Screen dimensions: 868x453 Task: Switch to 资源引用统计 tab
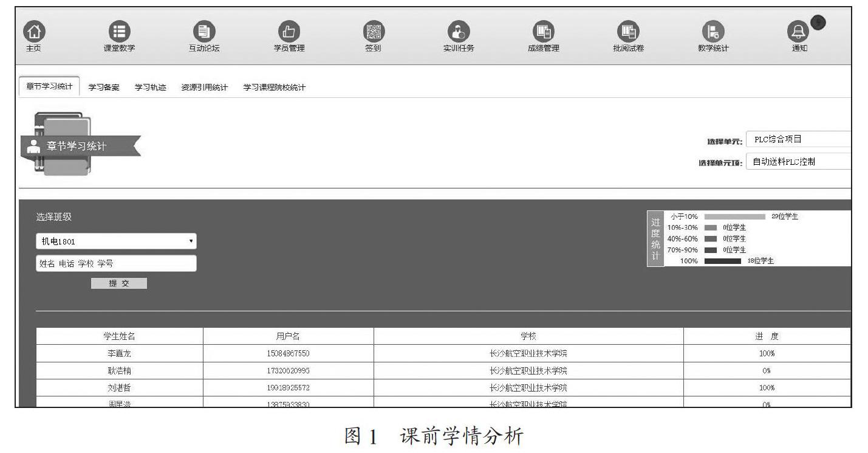[205, 87]
